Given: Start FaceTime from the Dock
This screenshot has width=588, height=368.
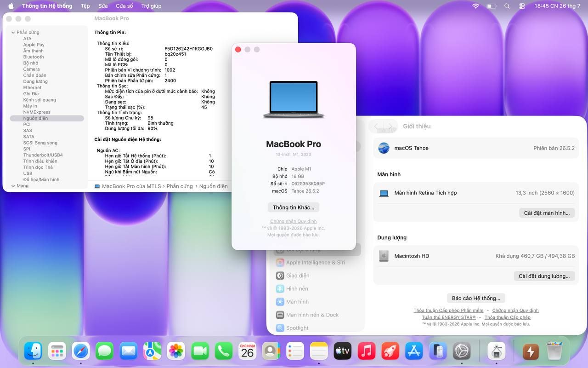Looking at the screenshot, I should click(200, 351).
